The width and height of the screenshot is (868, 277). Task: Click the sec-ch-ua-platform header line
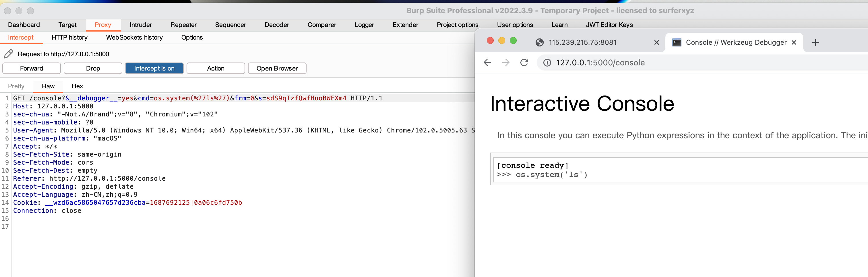[x=67, y=138]
